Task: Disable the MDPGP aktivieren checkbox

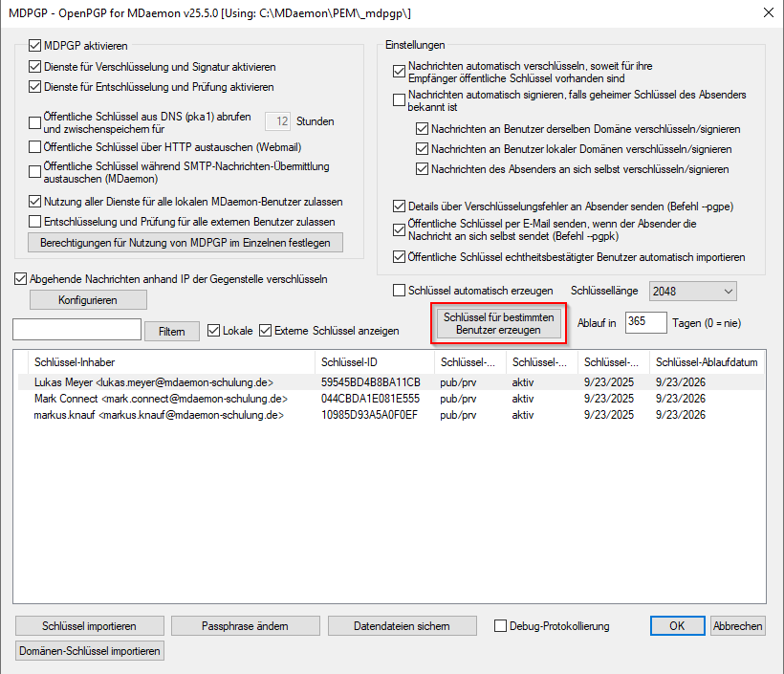Action: click(36, 45)
